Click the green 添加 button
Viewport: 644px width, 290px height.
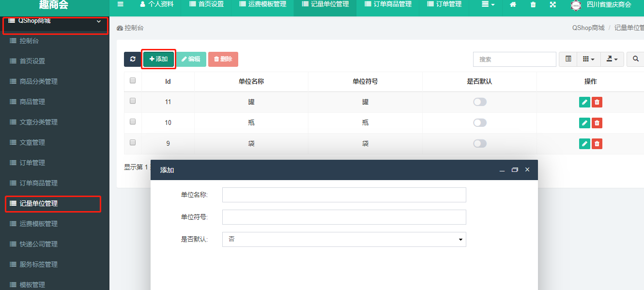click(x=158, y=59)
